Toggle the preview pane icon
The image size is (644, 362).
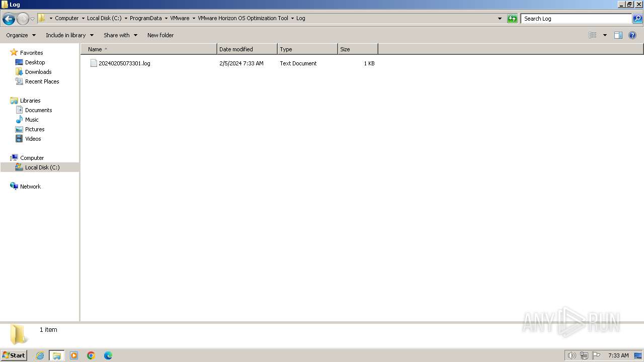[x=618, y=35]
